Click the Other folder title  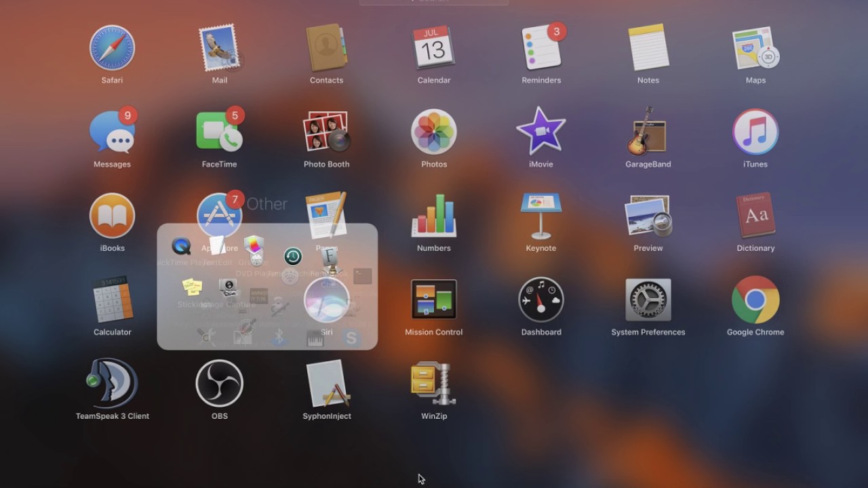pos(267,204)
